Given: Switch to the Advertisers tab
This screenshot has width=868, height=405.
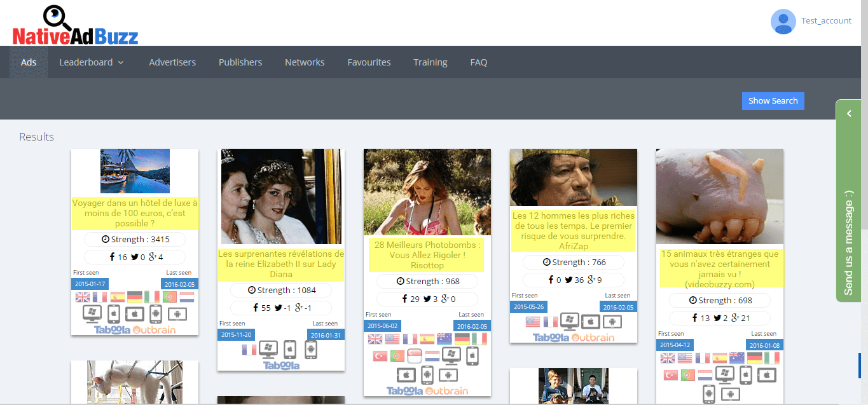Looking at the screenshot, I should pyautogui.click(x=172, y=62).
